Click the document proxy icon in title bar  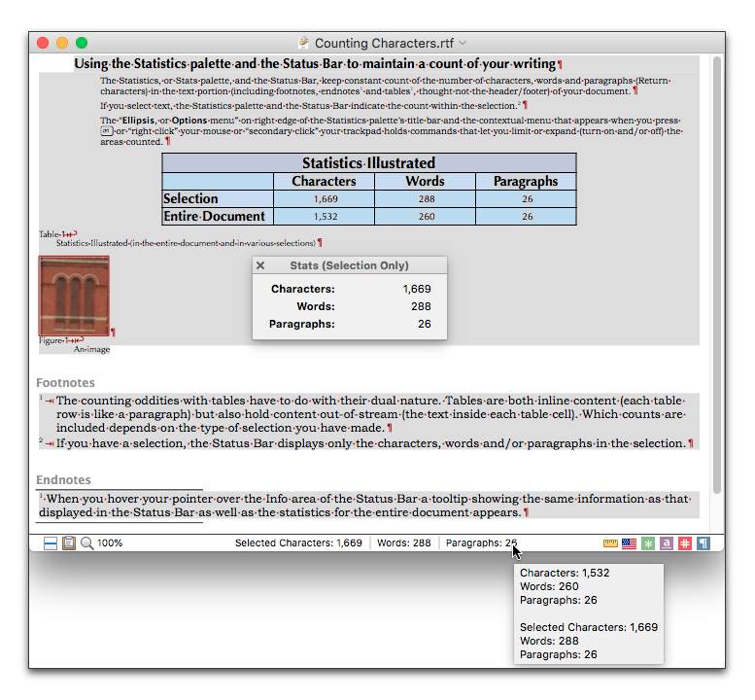[x=303, y=43]
